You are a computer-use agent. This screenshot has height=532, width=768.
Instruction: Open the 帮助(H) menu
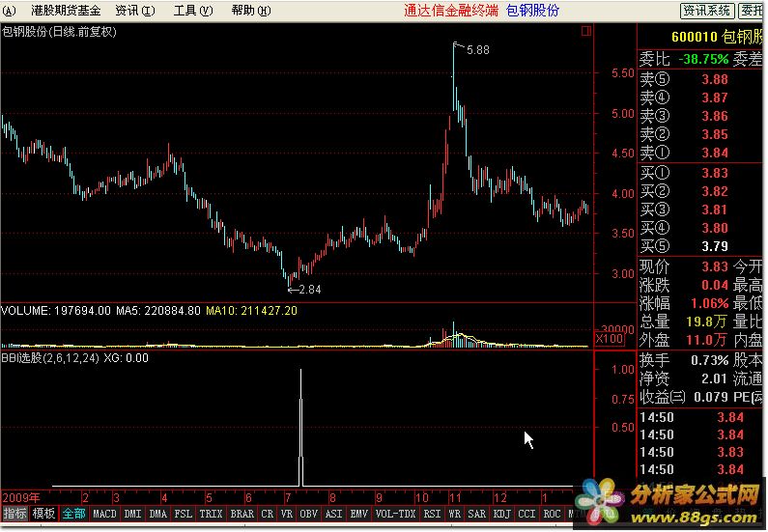pos(251,11)
